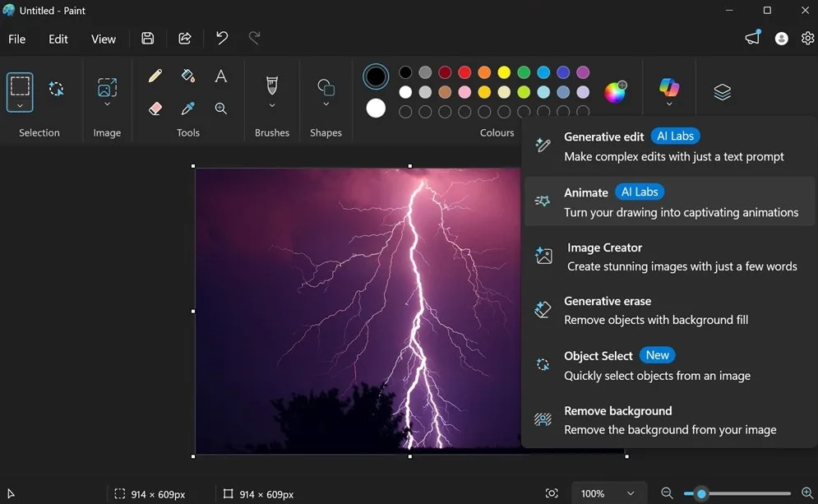
Task: Undo the last action
Action: click(x=220, y=38)
